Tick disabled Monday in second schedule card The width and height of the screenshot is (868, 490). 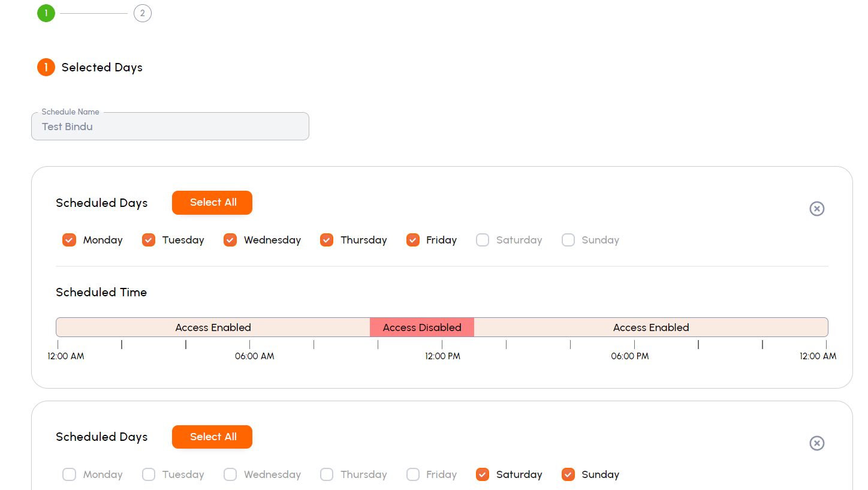(70, 474)
